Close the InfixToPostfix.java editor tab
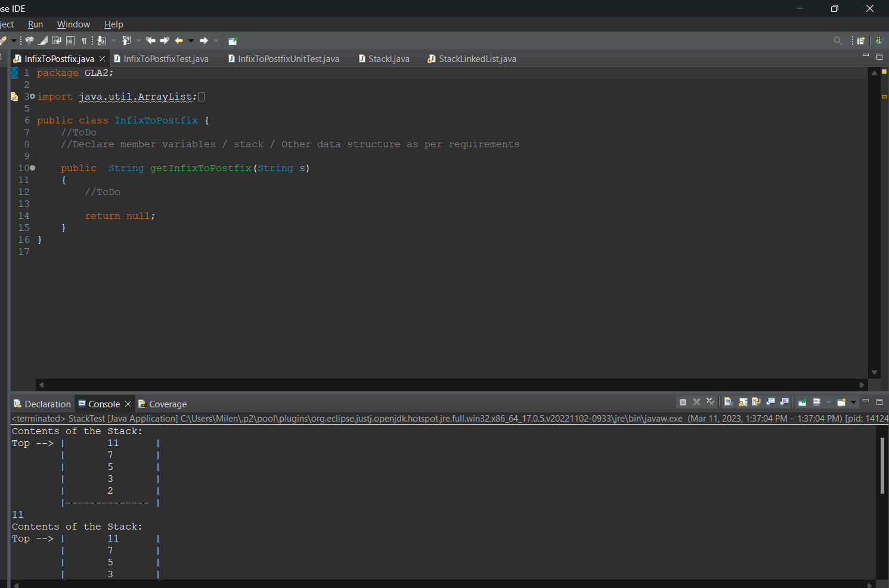889x588 pixels. pos(102,59)
